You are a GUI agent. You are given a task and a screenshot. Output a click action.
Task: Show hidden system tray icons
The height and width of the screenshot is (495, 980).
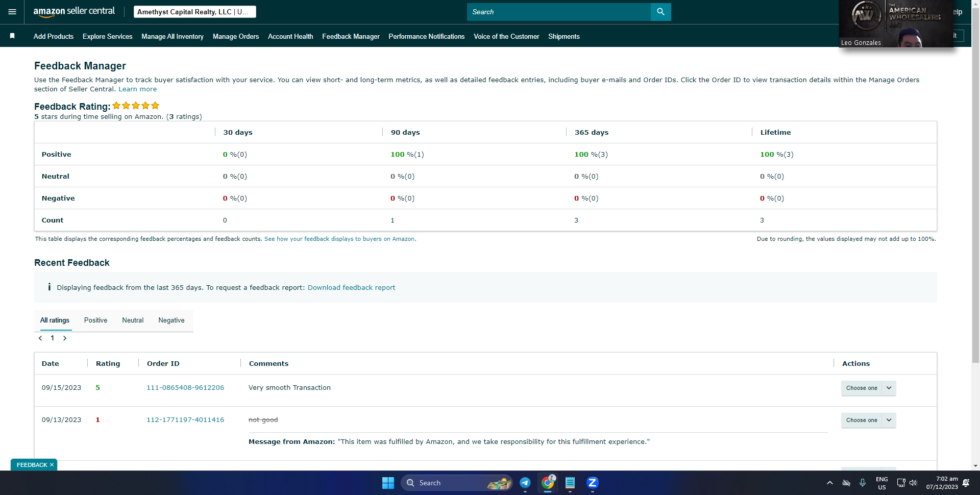[829, 483]
